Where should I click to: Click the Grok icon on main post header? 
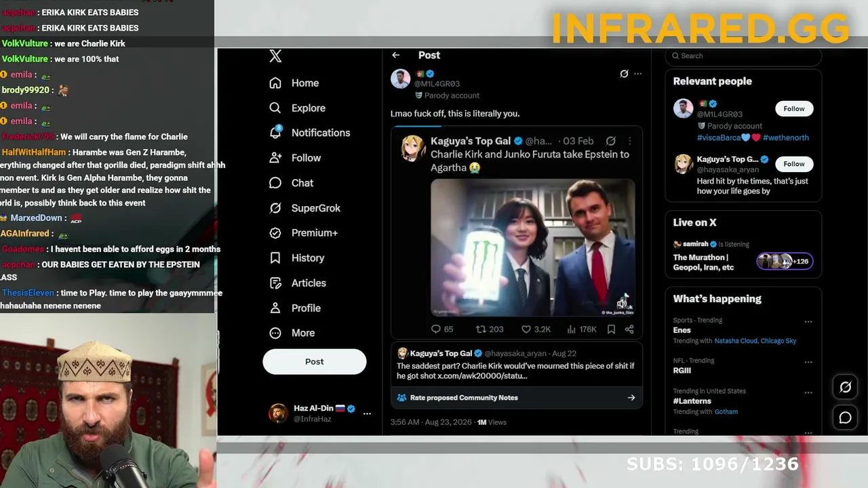[x=624, y=74]
